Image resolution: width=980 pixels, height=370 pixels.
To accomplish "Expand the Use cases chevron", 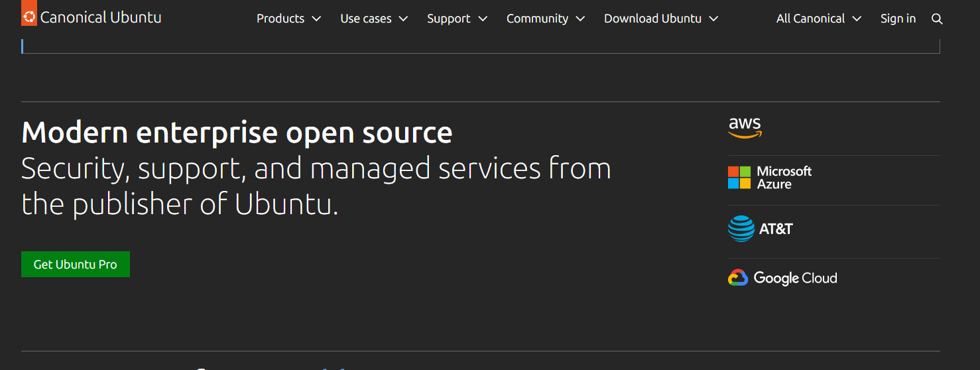I will click(403, 19).
